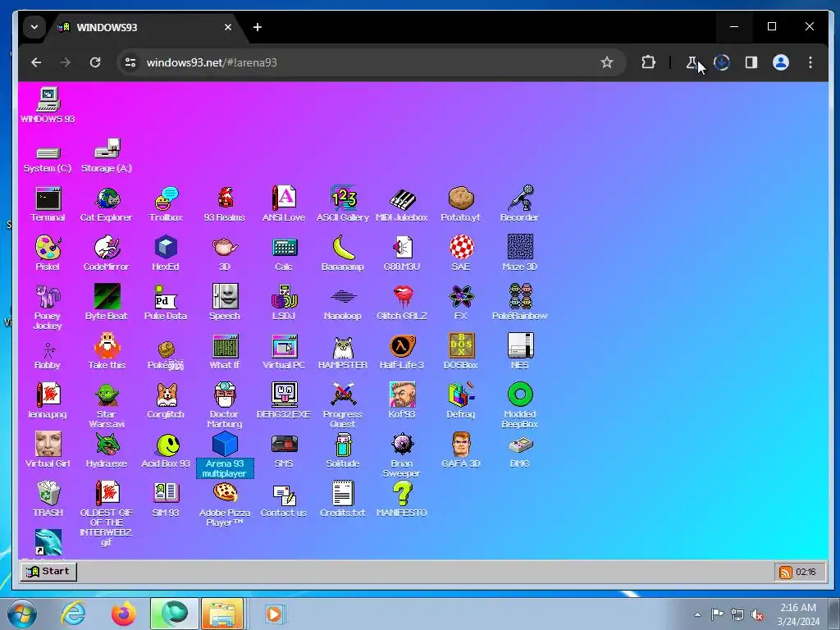The height and width of the screenshot is (630, 840).
Task: Launch CodeMirror editor
Action: coord(106,253)
